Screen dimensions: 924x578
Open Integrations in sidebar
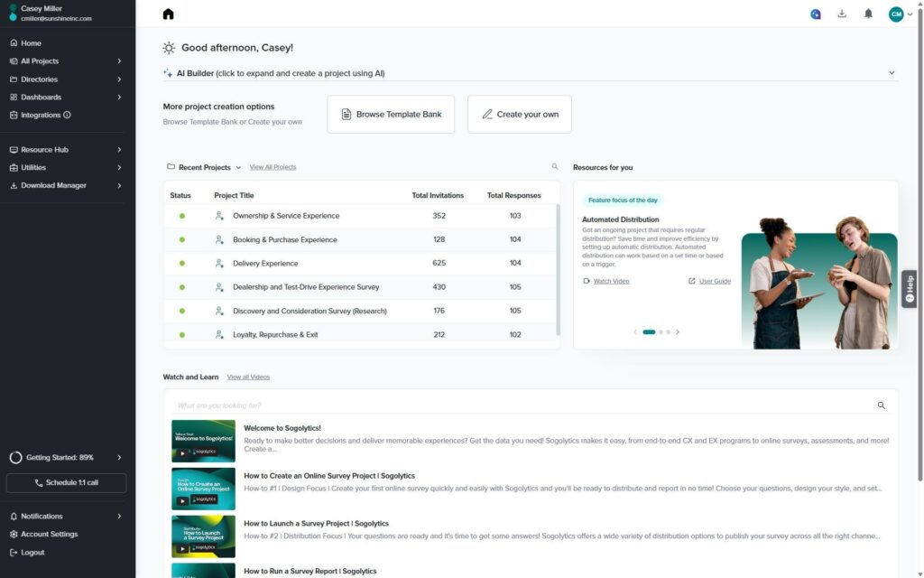pos(41,115)
